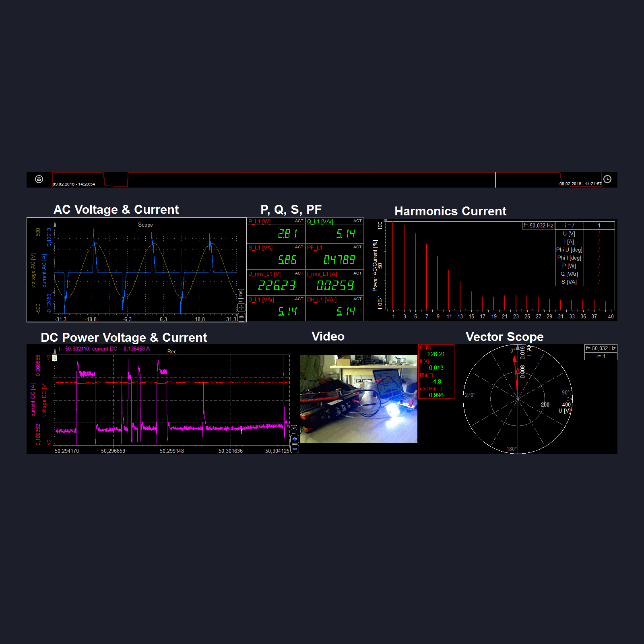Click the Harmonics Current heading
This screenshot has height=644, width=644.
[450, 211]
